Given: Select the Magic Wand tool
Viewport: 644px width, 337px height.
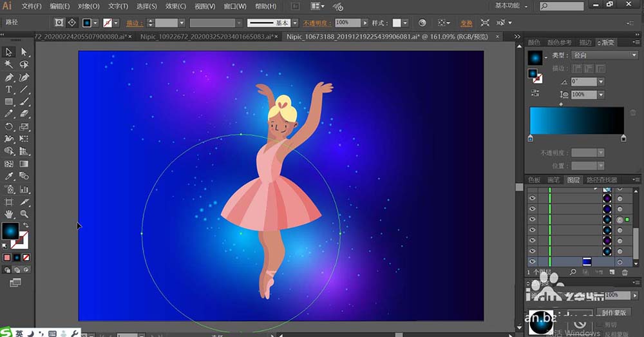Looking at the screenshot, I should click(9, 64).
